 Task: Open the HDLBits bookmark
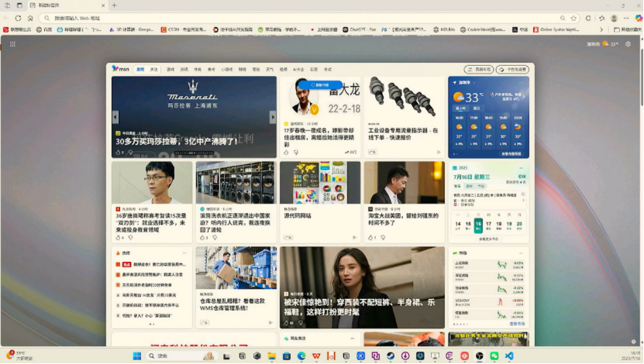click(444, 29)
